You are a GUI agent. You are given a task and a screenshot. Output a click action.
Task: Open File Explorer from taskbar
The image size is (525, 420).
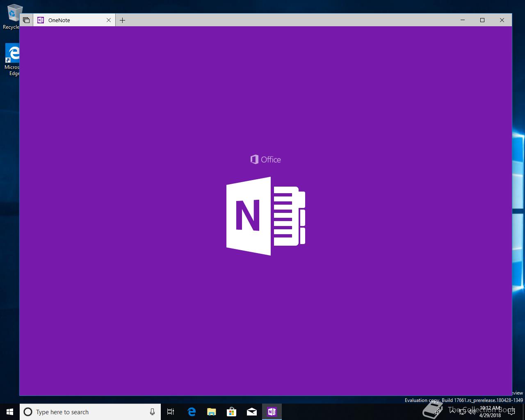pyautogui.click(x=212, y=412)
